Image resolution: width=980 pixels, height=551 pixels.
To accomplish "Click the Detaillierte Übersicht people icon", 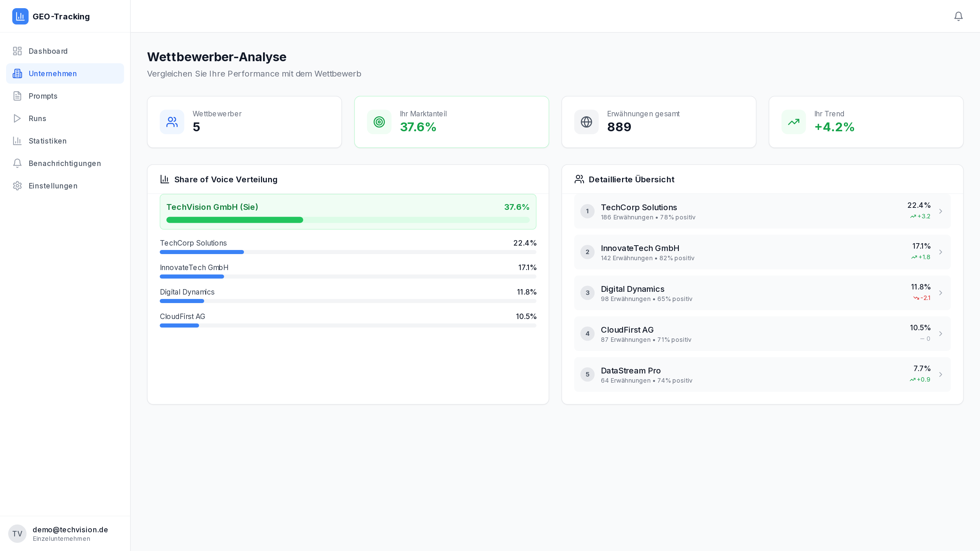I will point(579,179).
